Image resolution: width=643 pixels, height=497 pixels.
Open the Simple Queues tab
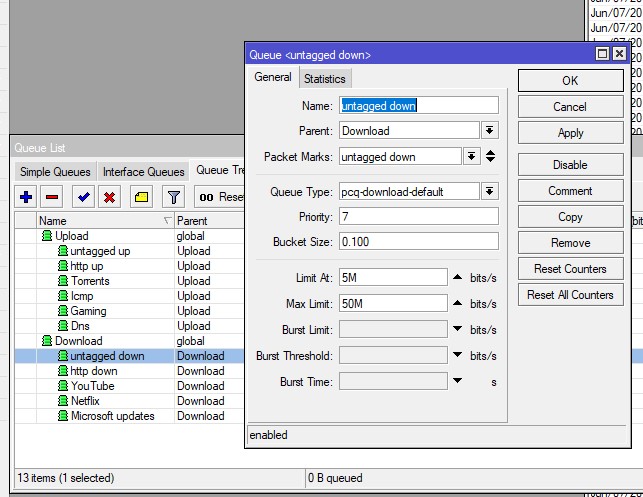55,172
